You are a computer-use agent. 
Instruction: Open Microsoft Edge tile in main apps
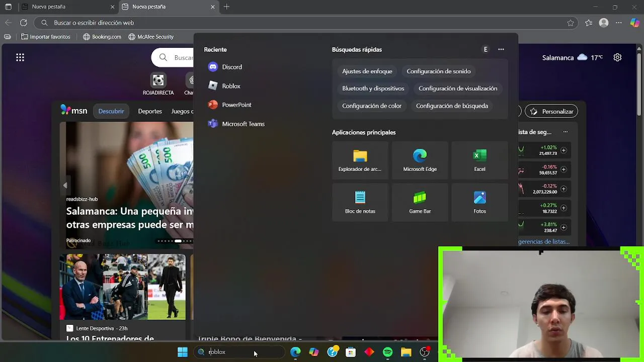pyautogui.click(x=420, y=160)
